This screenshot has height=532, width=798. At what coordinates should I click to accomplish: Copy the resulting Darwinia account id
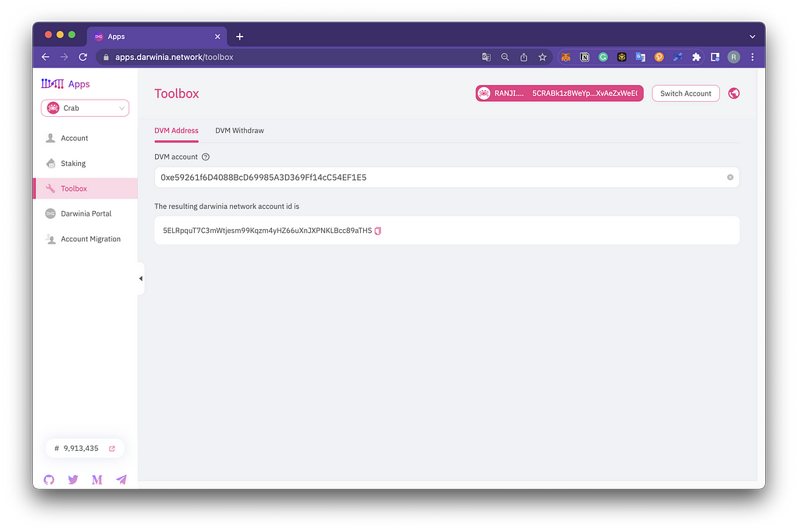378,231
